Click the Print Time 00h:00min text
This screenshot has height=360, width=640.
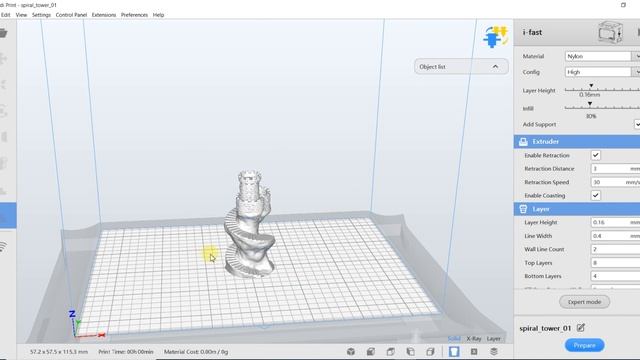coord(126,351)
